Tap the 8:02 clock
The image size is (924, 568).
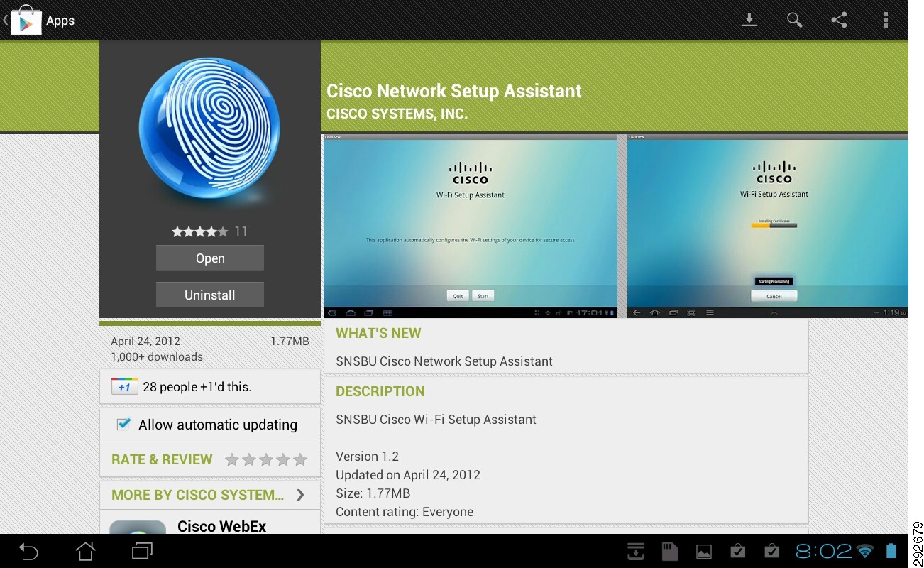[823, 551]
